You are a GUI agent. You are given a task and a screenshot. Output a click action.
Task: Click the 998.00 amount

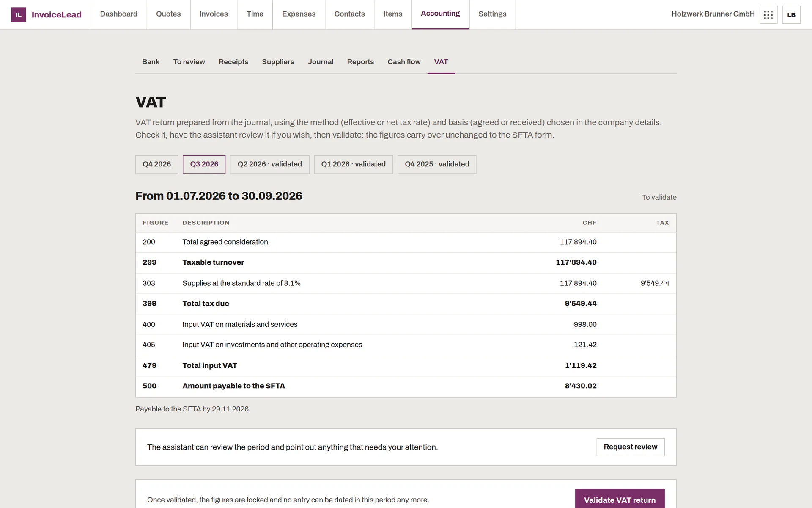pos(585,324)
